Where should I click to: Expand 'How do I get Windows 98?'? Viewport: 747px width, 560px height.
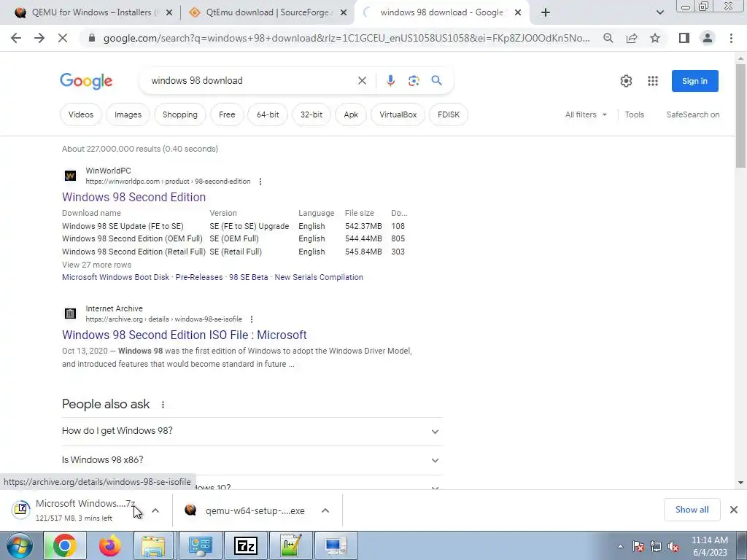pos(252,432)
